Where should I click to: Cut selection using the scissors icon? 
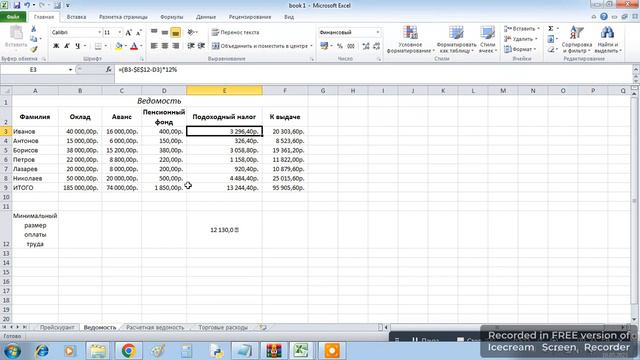33,29
